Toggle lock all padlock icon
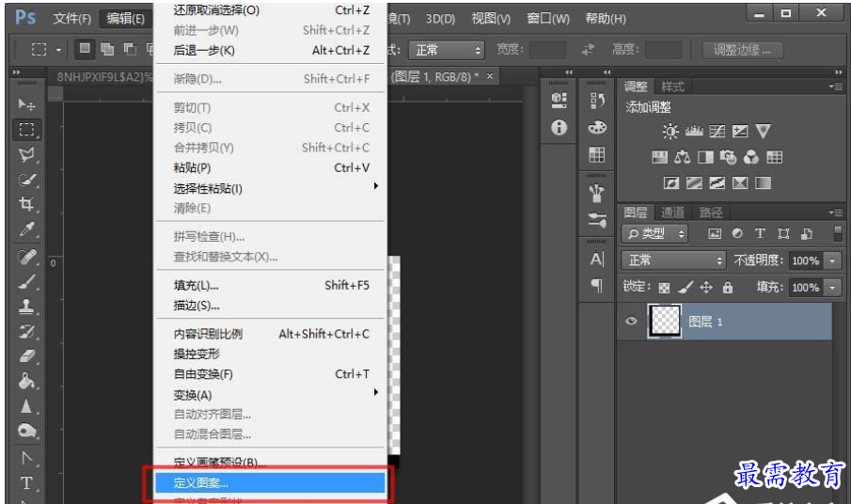Screen dimensions: 851x504 point(728,287)
